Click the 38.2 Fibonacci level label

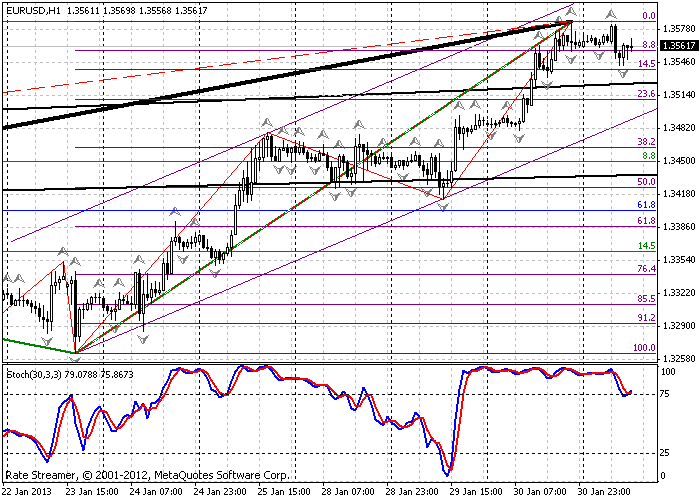pos(646,142)
